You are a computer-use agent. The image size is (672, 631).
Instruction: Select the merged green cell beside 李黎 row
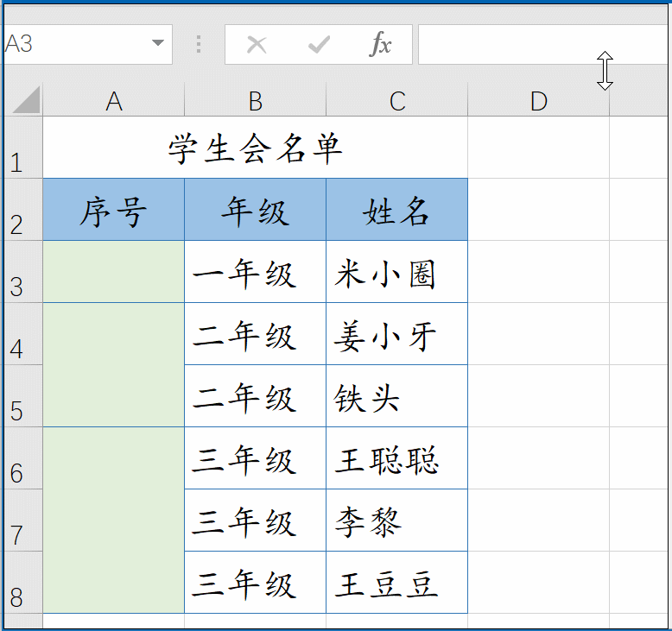click(x=113, y=520)
